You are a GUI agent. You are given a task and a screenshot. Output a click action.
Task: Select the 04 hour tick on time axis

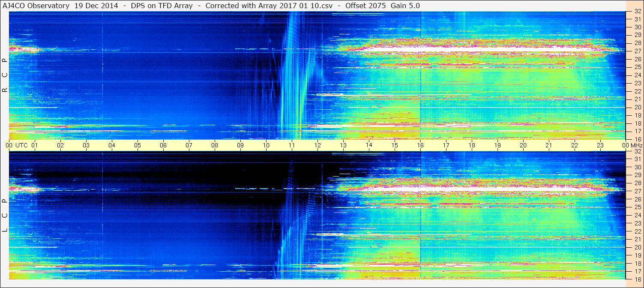[112, 145]
